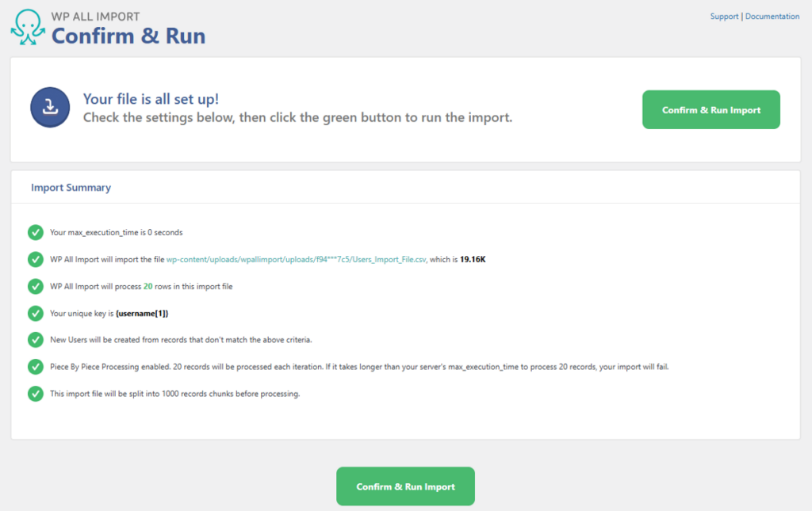Click the bottom Confirm & Run Import button
The width and height of the screenshot is (812, 511).
pyautogui.click(x=405, y=486)
